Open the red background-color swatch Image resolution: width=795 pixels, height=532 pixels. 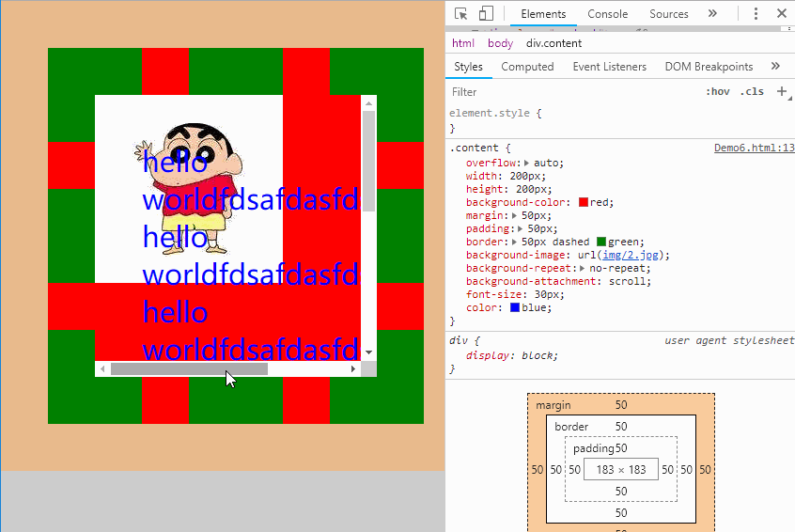pos(583,202)
